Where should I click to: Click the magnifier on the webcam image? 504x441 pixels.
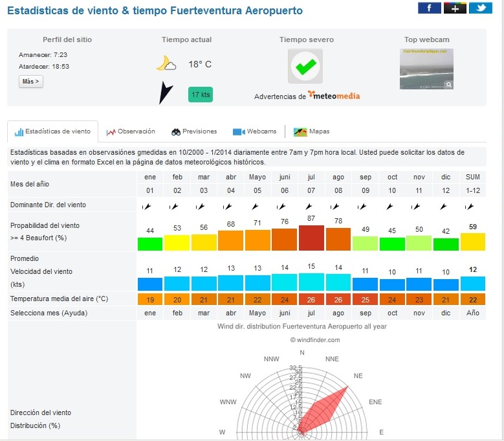coord(449,85)
